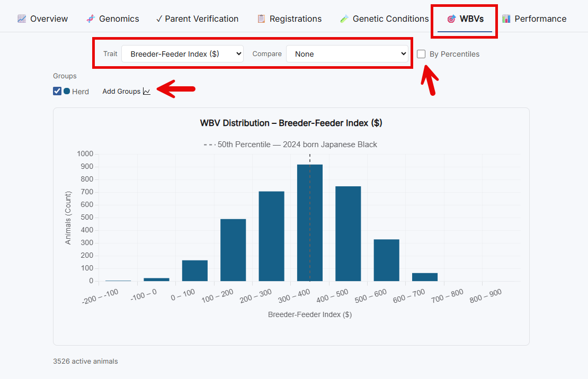This screenshot has height=379, width=588.
Task: Open the Genetic Conditions tab
Action: click(x=385, y=19)
